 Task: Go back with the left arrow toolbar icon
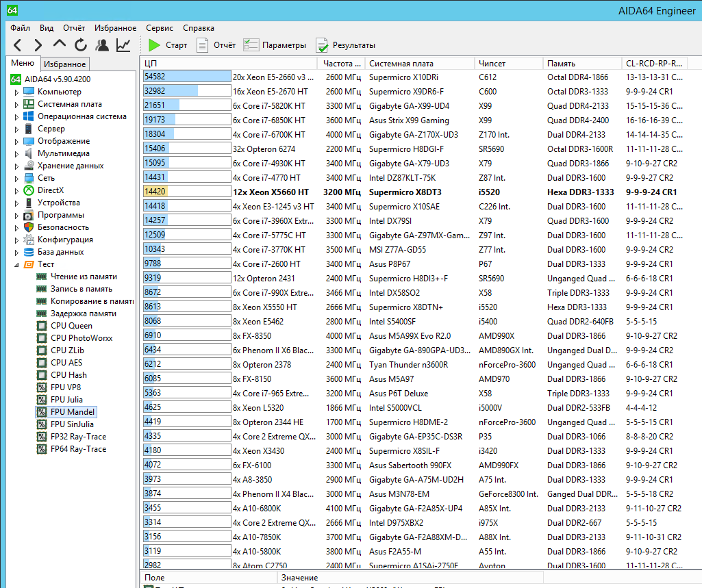(17, 45)
